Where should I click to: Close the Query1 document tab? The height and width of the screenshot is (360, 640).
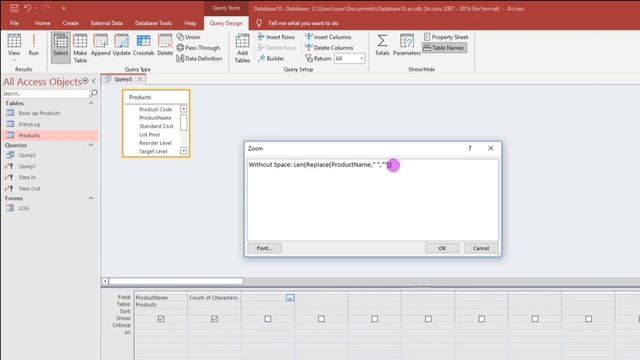(140, 79)
